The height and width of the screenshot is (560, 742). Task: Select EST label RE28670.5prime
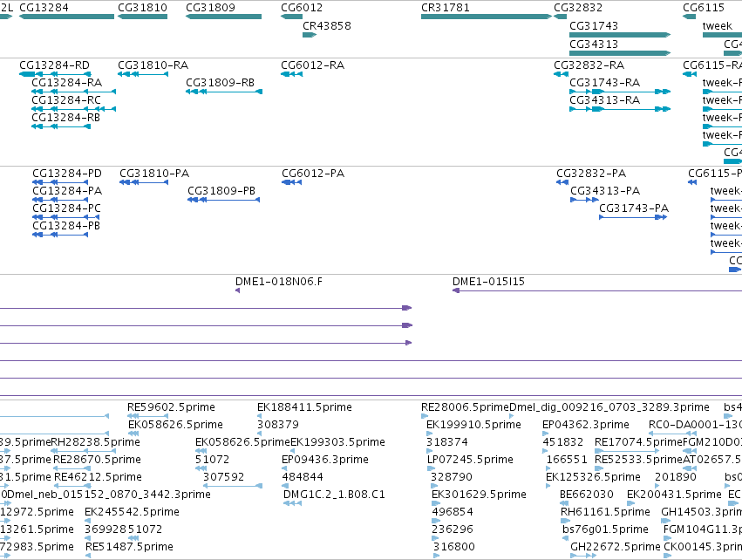[x=97, y=460]
